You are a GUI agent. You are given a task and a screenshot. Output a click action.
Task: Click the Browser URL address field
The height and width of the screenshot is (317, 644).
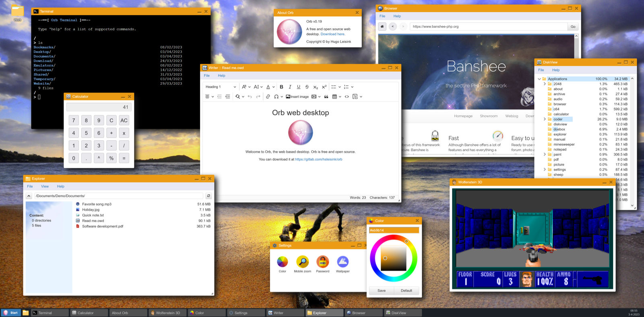tap(488, 27)
